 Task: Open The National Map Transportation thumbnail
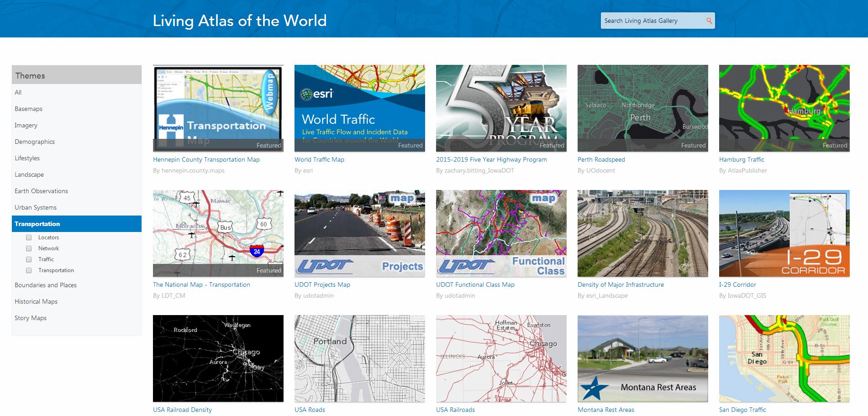(x=218, y=233)
